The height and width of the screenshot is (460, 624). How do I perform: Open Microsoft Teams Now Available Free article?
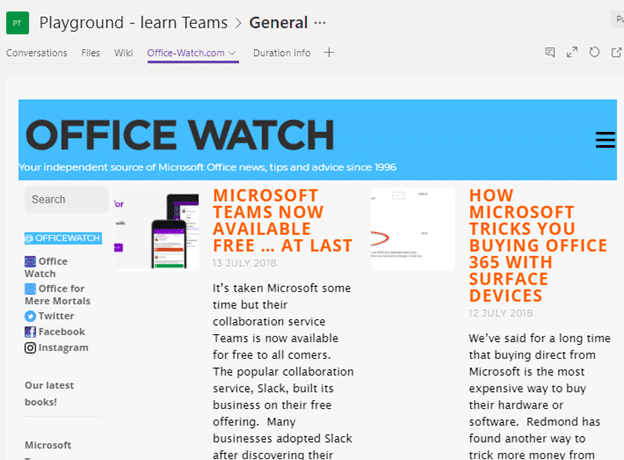(x=282, y=221)
